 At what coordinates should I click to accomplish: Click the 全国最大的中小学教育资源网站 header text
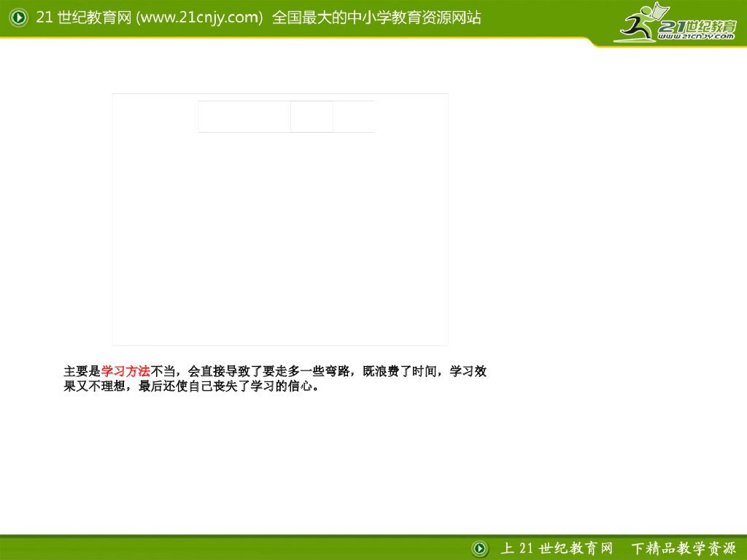coord(376,17)
